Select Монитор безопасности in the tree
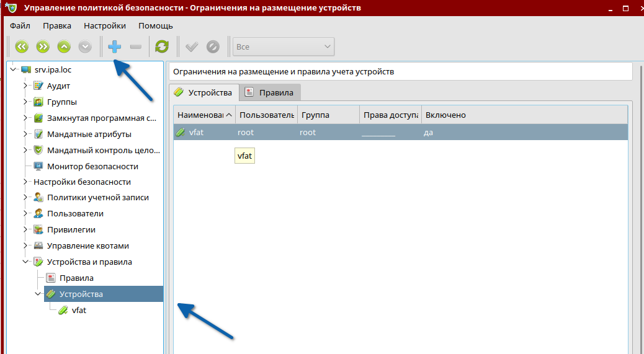 coord(92,166)
